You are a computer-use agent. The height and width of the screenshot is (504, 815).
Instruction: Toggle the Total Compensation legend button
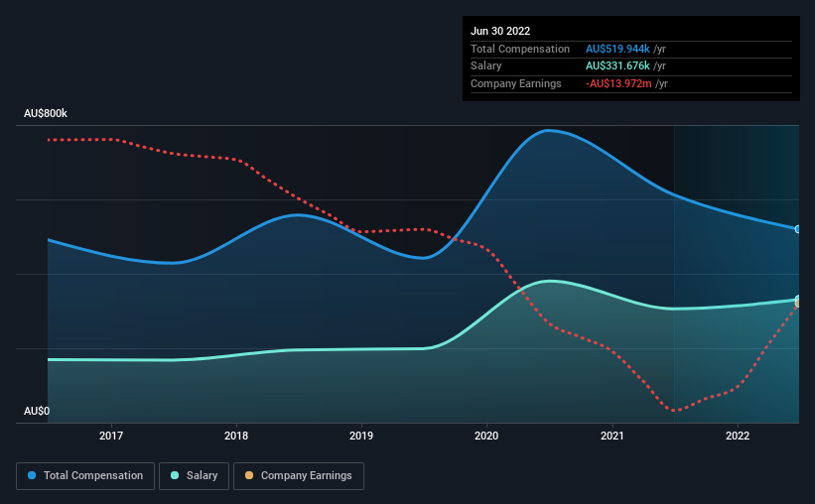coord(85,476)
